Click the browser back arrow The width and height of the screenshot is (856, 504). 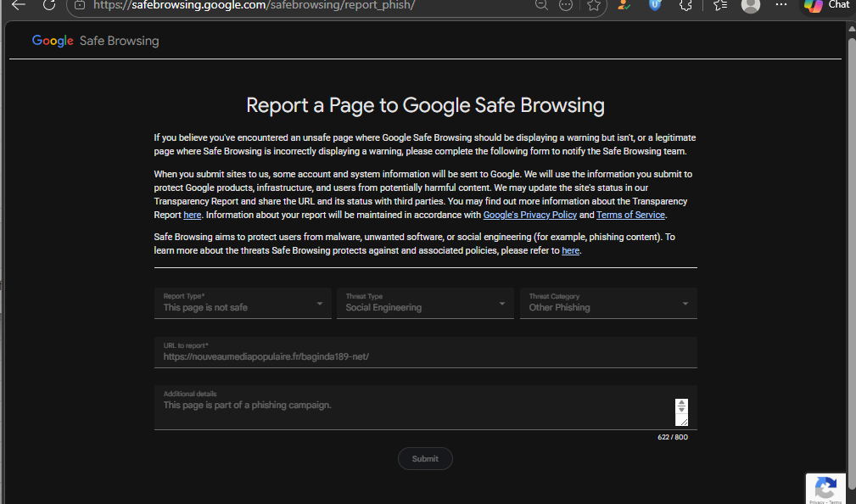19,5
